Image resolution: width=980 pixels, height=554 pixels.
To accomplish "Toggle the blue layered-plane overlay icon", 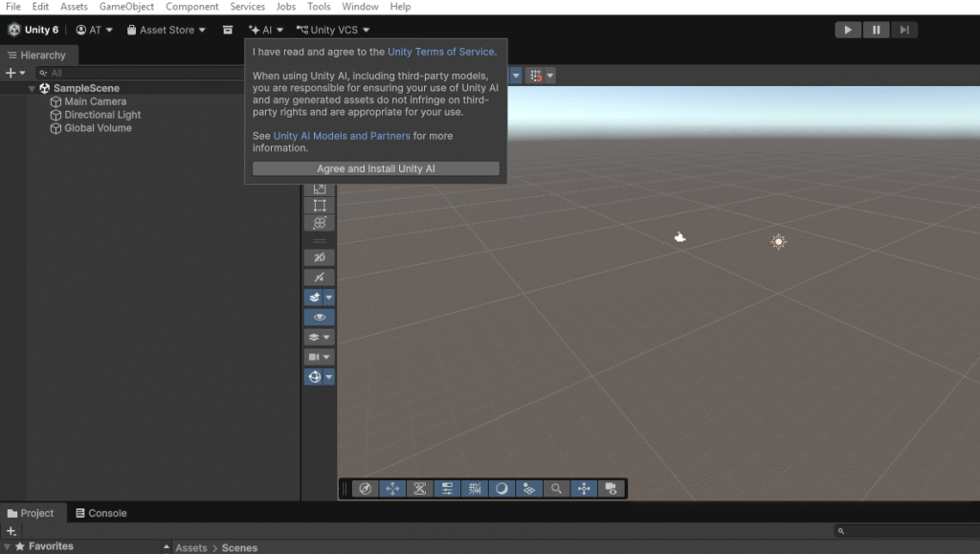I will [528, 488].
